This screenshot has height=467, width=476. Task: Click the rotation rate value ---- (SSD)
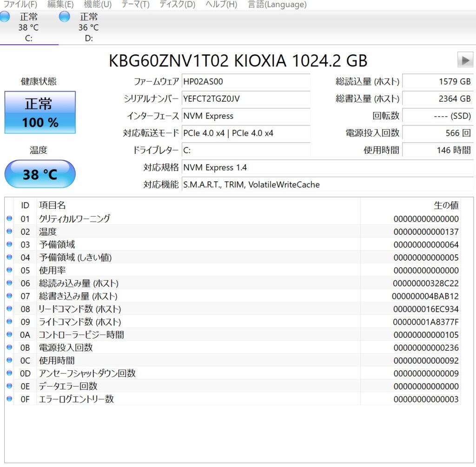tap(438, 116)
